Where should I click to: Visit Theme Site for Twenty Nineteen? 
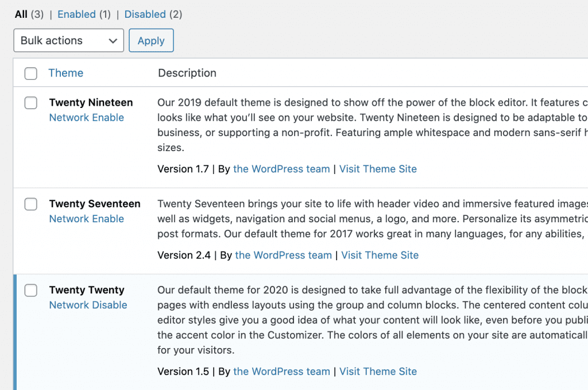[378, 168]
